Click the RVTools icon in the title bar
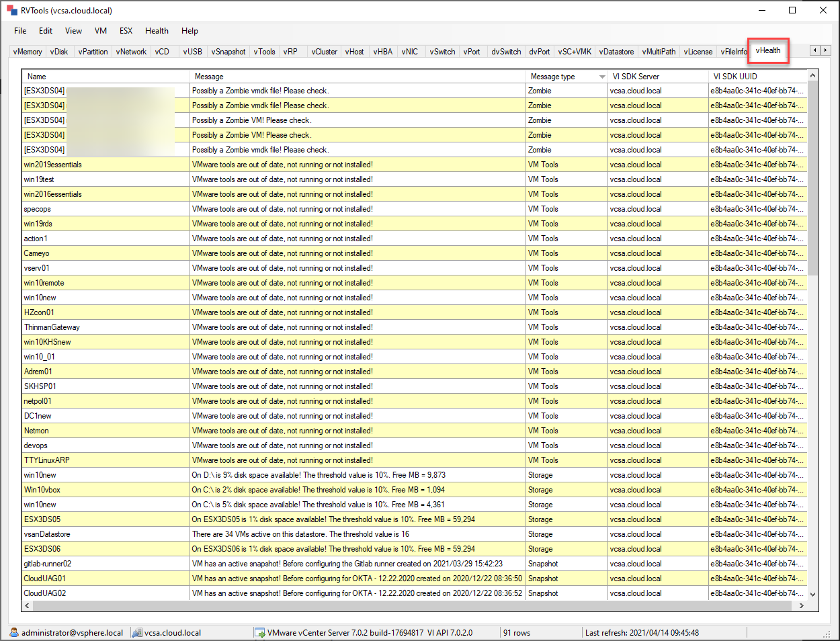The height and width of the screenshot is (641, 840). coord(11,10)
